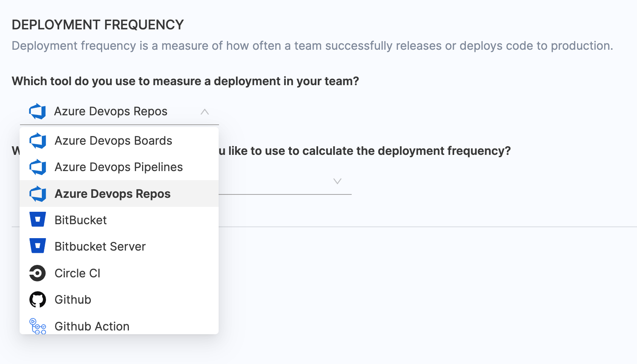Click the Github octocat icon
Screen dimensions: 637x364
(x=38, y=300)
